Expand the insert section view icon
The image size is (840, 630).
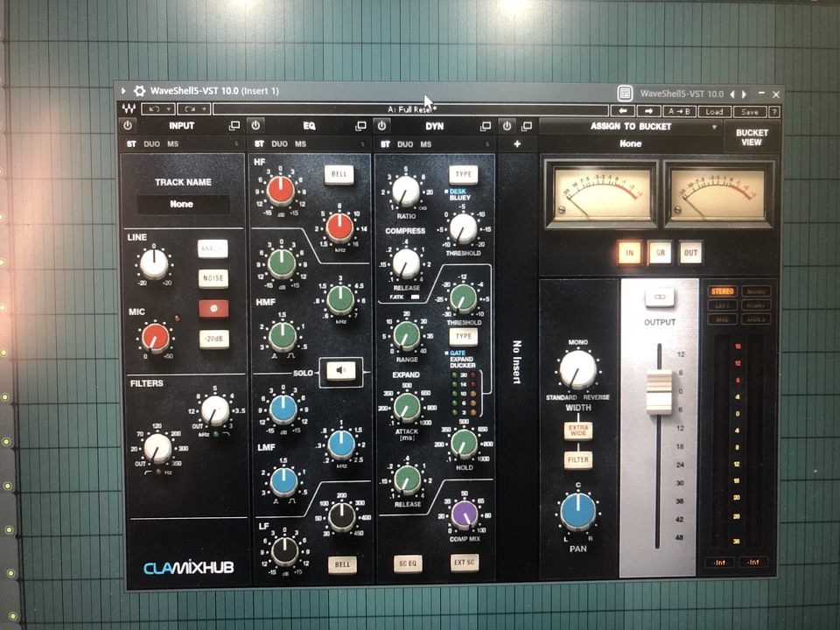pyautogui.click(x=527, y=126)
